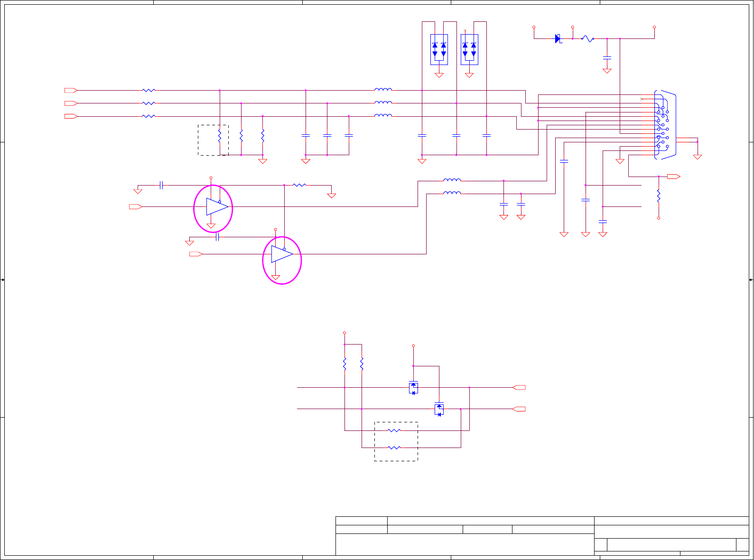Select the middle of three left input ports

click(71, 103)
